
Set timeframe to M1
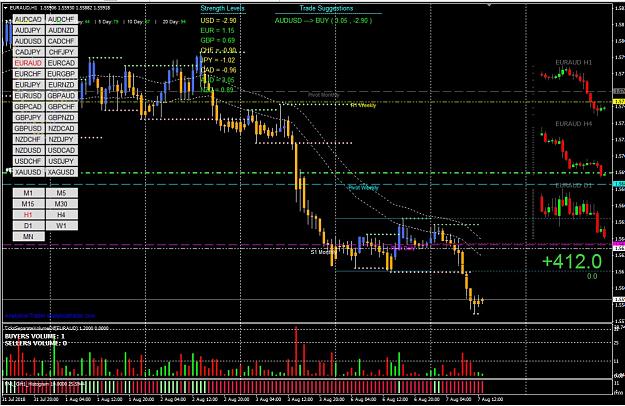click(28, 193)
